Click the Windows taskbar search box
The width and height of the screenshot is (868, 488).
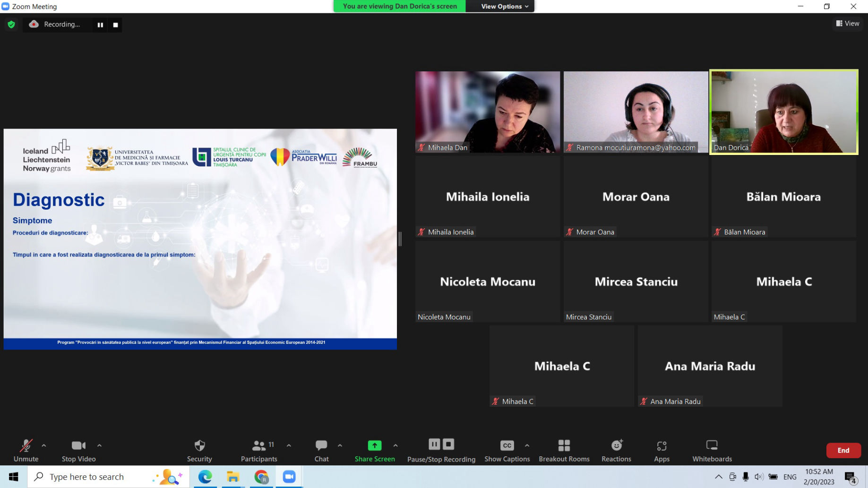click(109, 477)
